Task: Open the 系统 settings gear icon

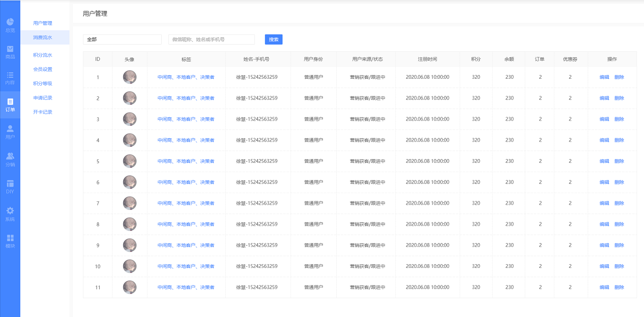Action: 10,214
